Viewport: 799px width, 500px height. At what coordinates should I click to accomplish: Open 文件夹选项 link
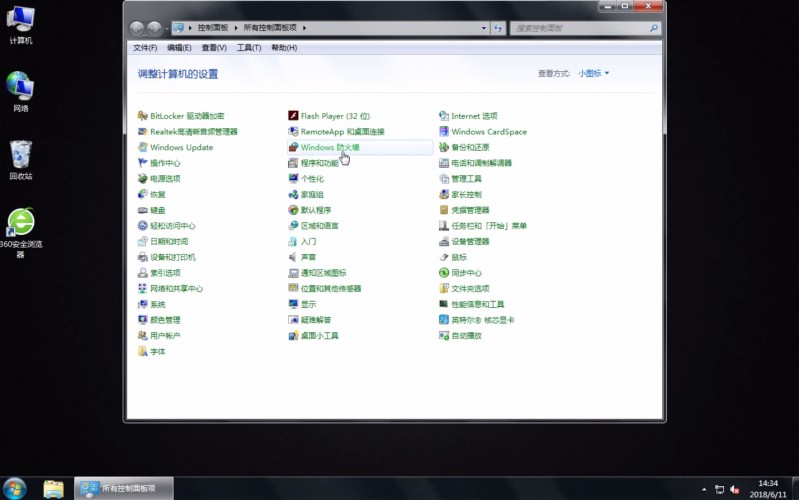(x=470, y=288)
